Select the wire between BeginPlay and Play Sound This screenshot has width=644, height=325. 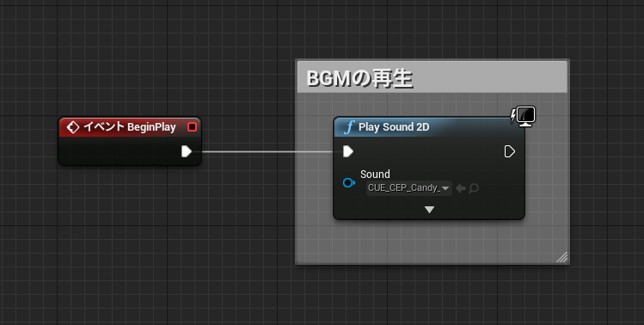(267, 151)
